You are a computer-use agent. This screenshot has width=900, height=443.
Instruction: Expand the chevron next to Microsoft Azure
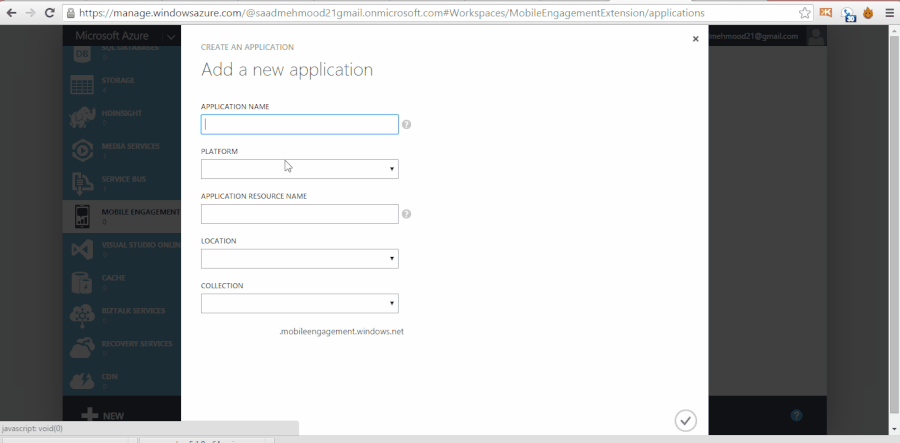171,37
